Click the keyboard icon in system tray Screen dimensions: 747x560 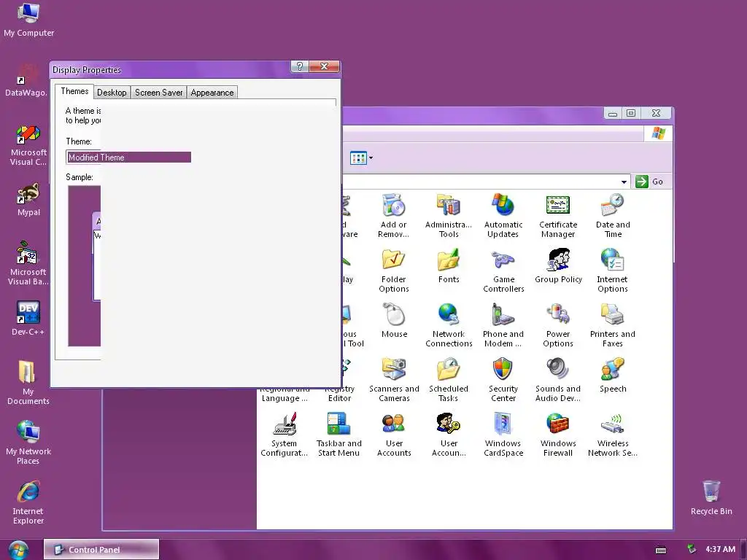point(661,550)
